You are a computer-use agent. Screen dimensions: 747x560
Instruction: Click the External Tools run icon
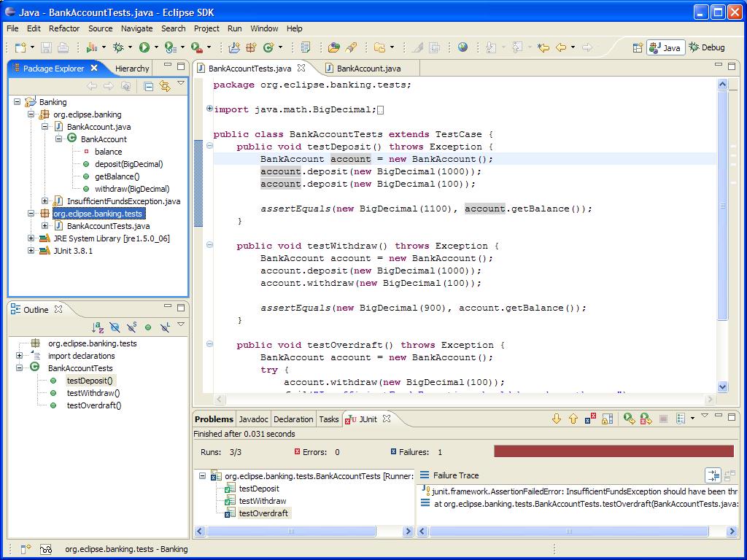coord(196,47)
